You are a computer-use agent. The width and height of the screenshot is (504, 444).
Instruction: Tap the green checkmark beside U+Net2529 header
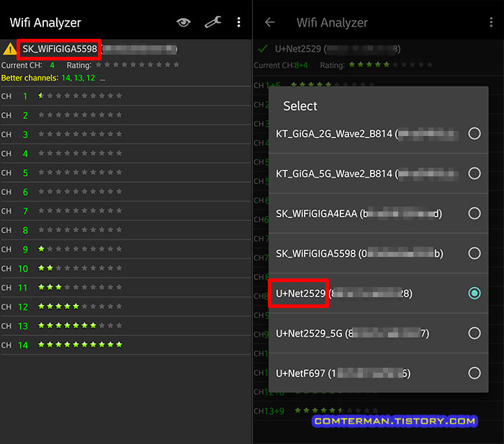coord(263,49)
